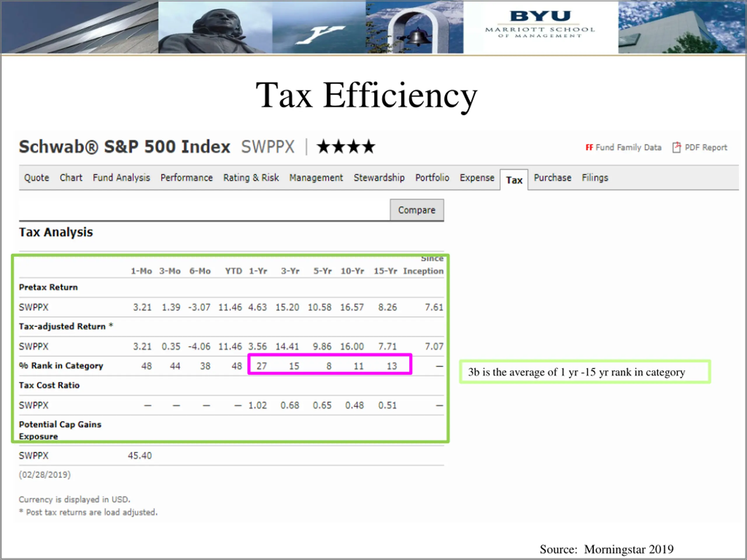The image size is (747, 560).
Task: Click the Compare button
Action: (x=417, y=210)
